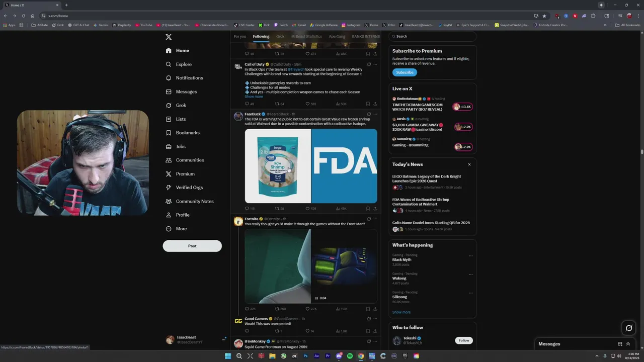Open Lists from the sidebar
This screenshot has width=644, height=362.
(x=176, y=119)
